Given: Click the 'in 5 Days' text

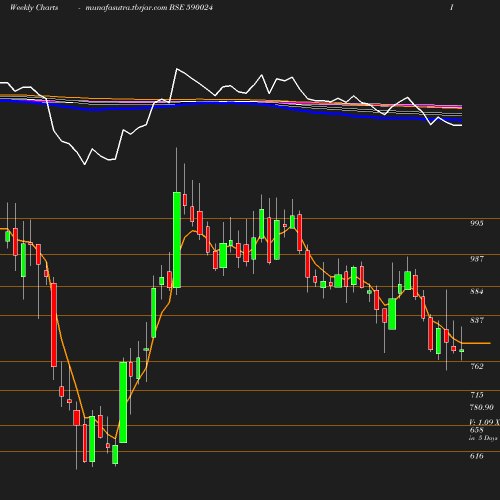Looking at the screenshot, I should click(x=483, y=438).
